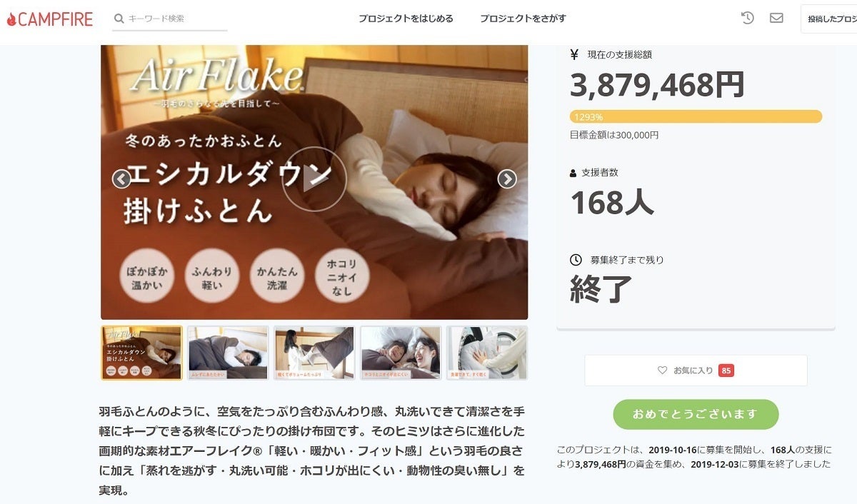This screenshot has height=504, width=857.
Task: Click the yen total support icon
Action: (574, 54)
